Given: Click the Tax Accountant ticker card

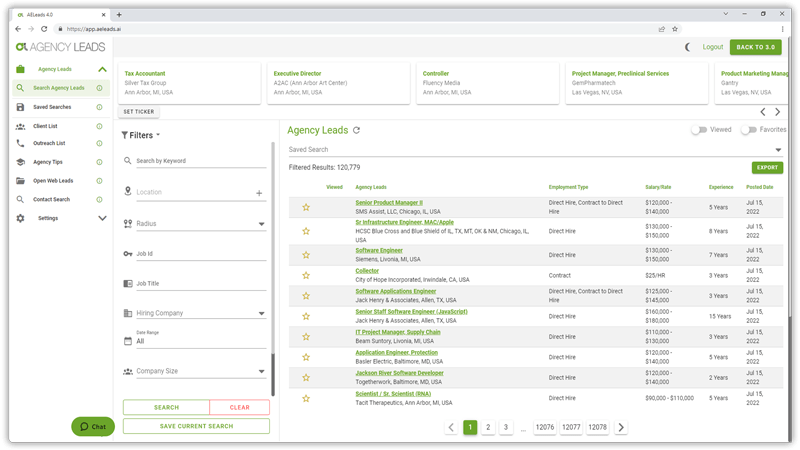Looking at the screenshot, I should [189, 83].
